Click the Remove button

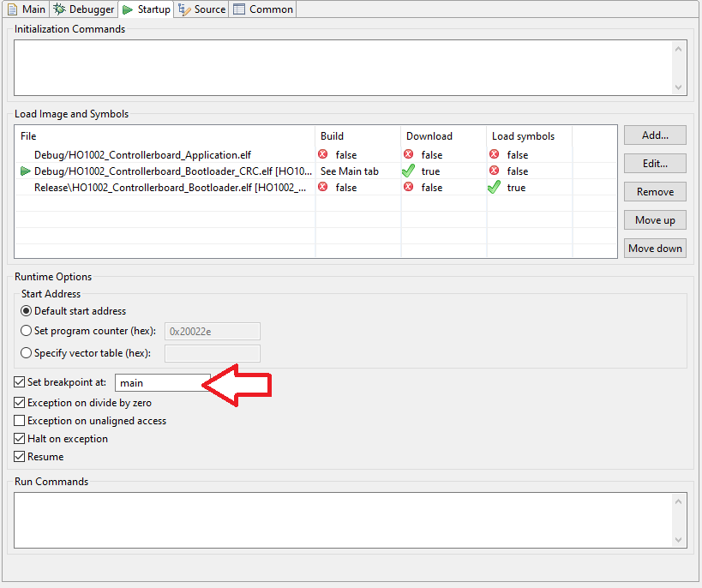coord(655,191)
